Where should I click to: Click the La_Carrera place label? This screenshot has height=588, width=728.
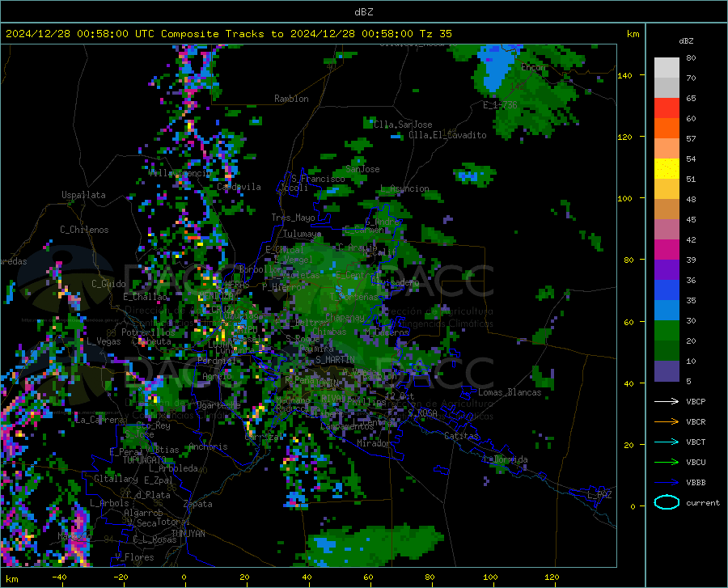pyautogui.click(x=99, y=420)
